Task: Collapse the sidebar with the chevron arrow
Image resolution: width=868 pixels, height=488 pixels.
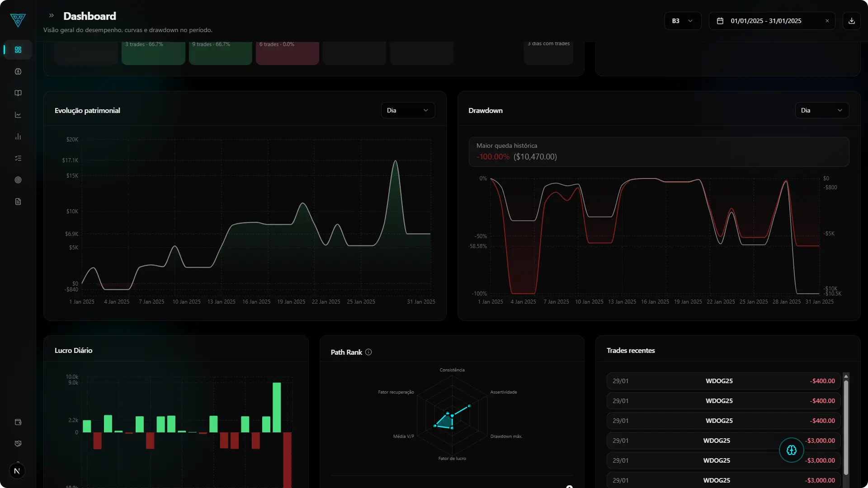Action: (51, 15)
